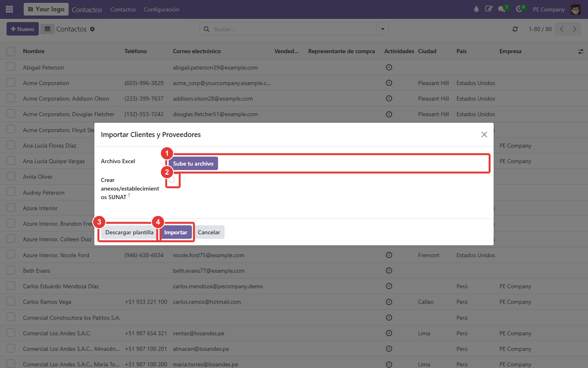The height and width of the screenshot is (368, 588).
Task: Sort by the Empresa column header
Action: (x=510, y=51)
